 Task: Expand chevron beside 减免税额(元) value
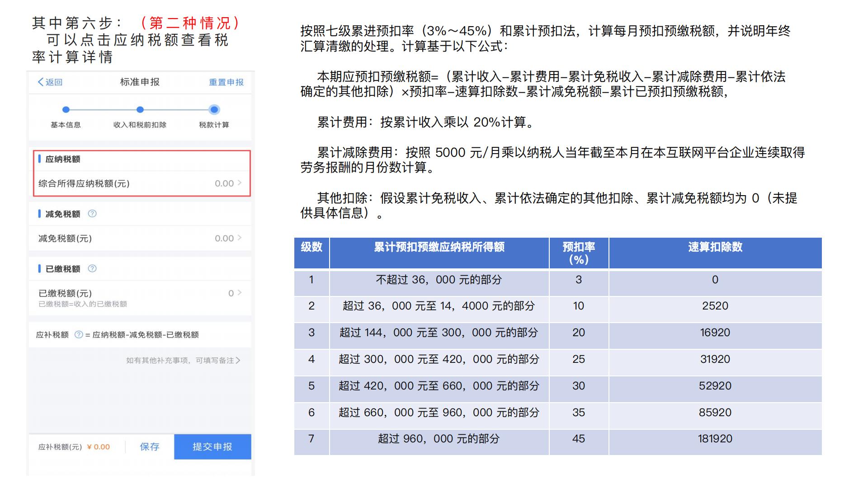tap(240, 238)
